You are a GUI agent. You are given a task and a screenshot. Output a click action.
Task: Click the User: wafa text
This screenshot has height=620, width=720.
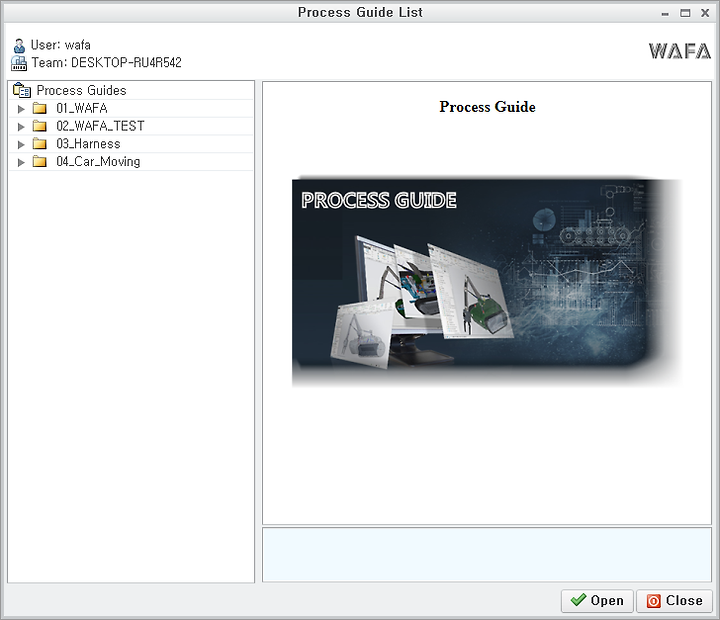[x=61, y=45]
